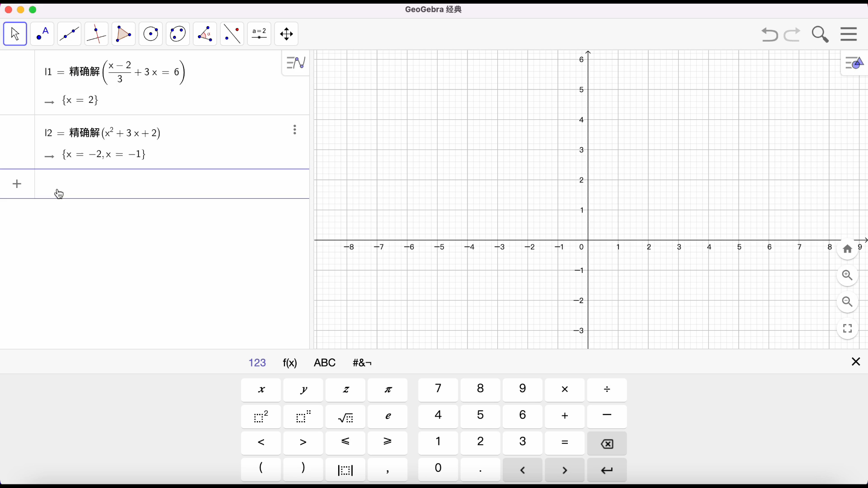868x488 pixels.
Task: Activate the Move Graphics View tool
Action: coord(286,34)
